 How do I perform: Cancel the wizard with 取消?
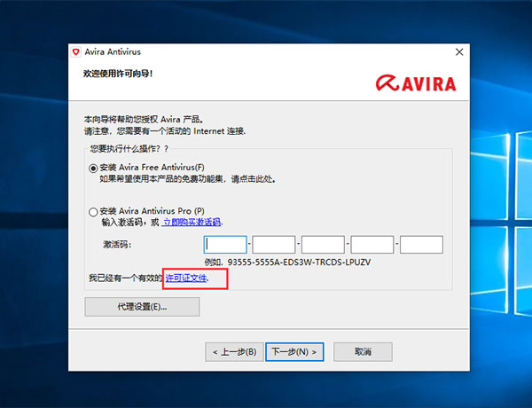point(363,352)
